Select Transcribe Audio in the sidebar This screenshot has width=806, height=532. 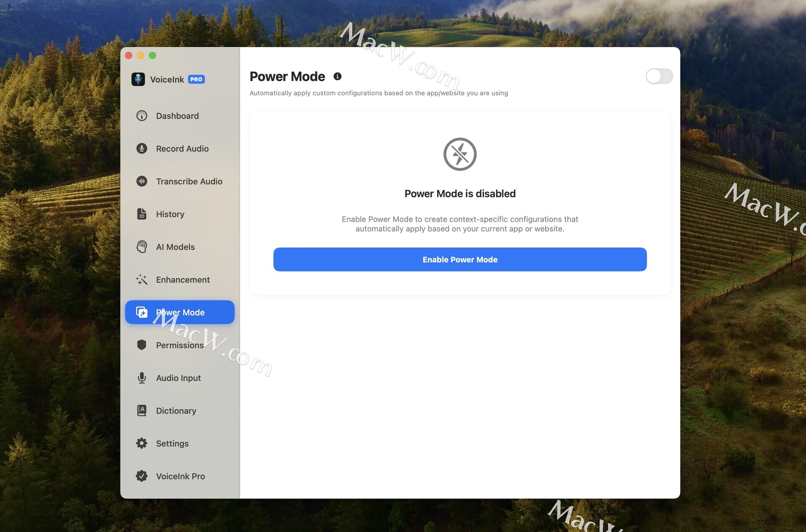click(180, 181)
